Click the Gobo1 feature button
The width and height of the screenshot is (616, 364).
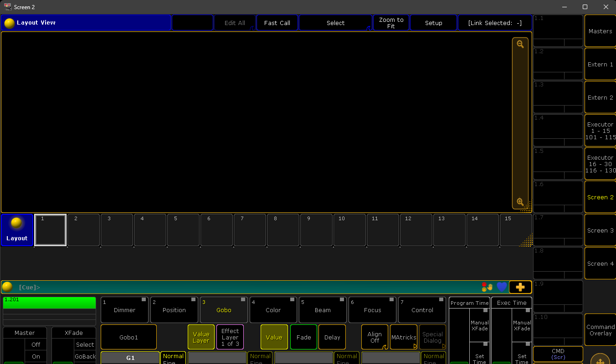pos(128,337)
